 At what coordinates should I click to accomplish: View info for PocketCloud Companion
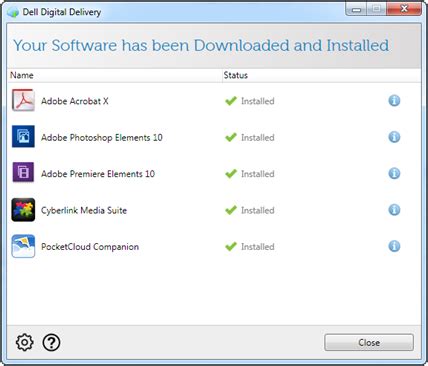click(x=394, y=246)
